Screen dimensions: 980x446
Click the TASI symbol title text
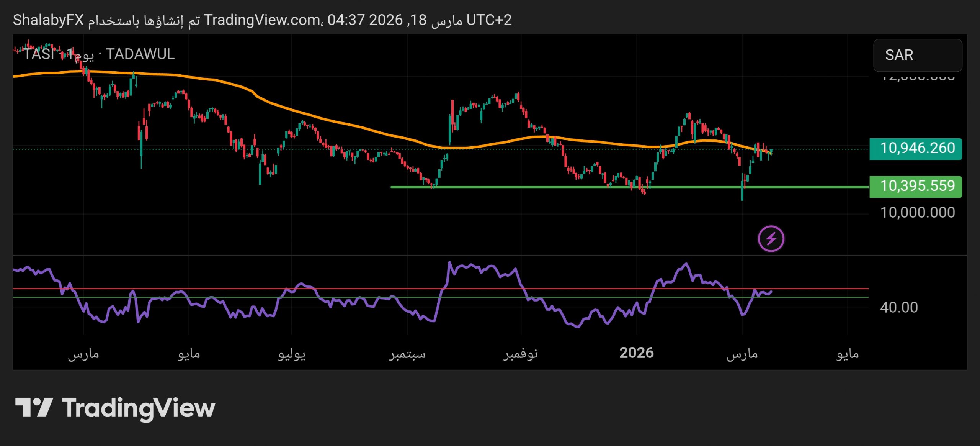[x=39, y=54]
